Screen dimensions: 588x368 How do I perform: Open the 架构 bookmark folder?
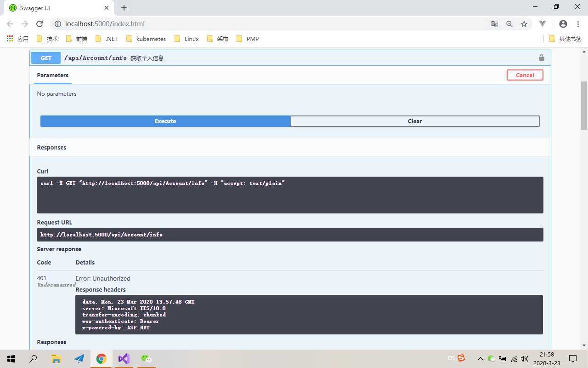218,39
